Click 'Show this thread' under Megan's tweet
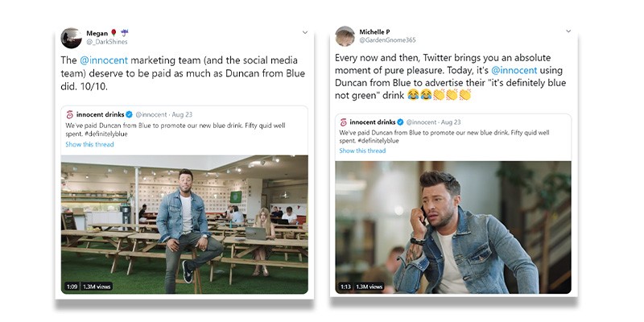 89,144
